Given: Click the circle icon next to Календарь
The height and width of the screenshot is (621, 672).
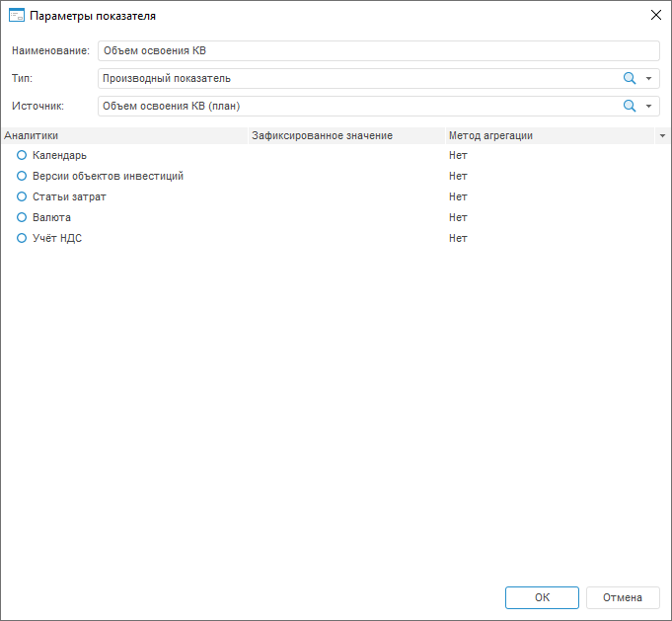Looking at the screenshot, I should pyautogui.click(x=22, y=155).
